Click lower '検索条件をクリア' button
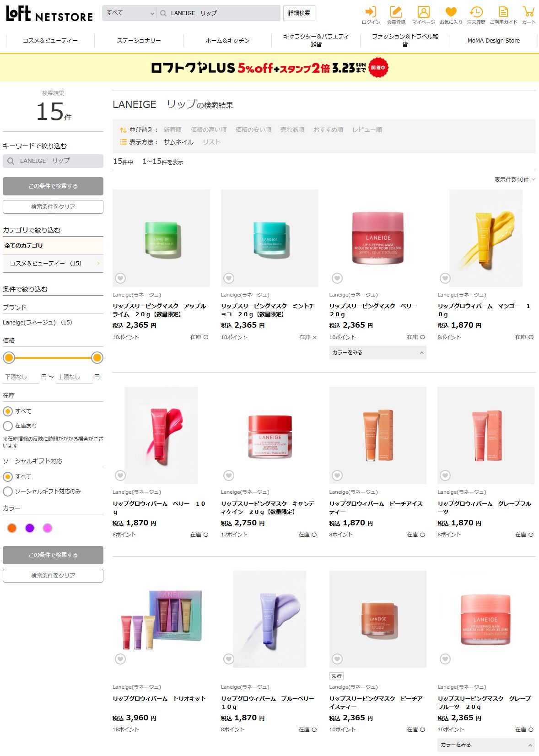This screenshot has height=756, width=539. [53, 576]
